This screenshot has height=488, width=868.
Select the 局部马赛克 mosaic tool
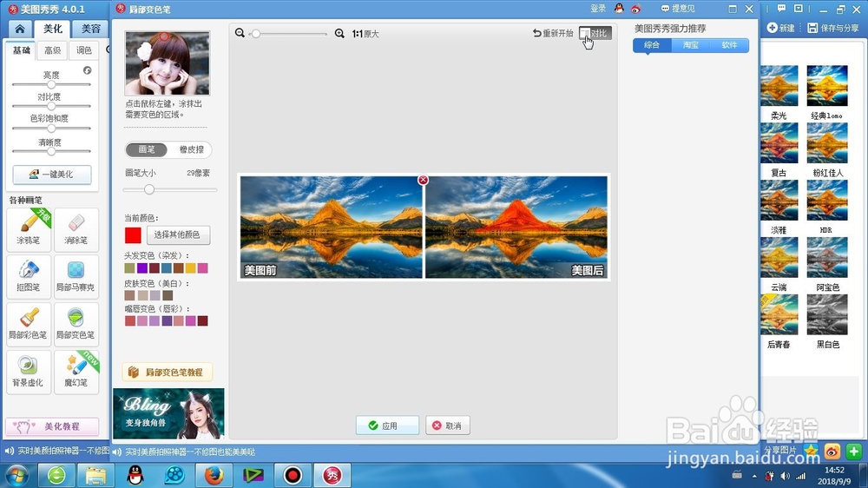tap(76, 276)
